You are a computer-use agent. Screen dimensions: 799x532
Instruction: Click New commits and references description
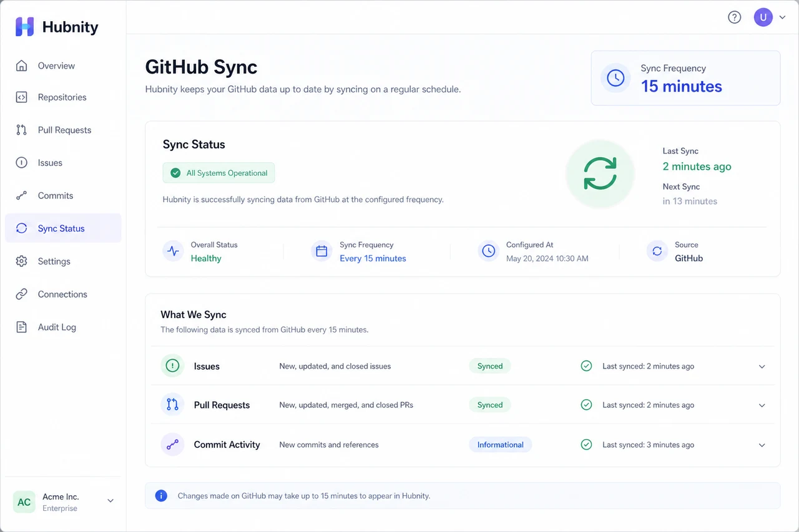[329, 445]
